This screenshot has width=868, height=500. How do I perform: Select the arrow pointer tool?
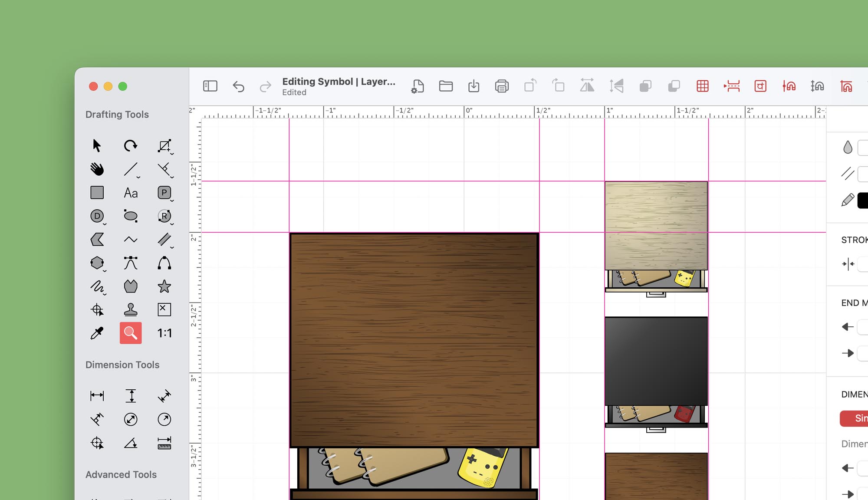tap(97, 145)
